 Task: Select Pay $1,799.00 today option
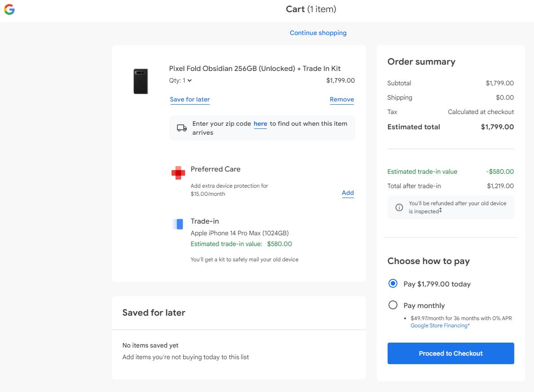click(x=393, y=283)
